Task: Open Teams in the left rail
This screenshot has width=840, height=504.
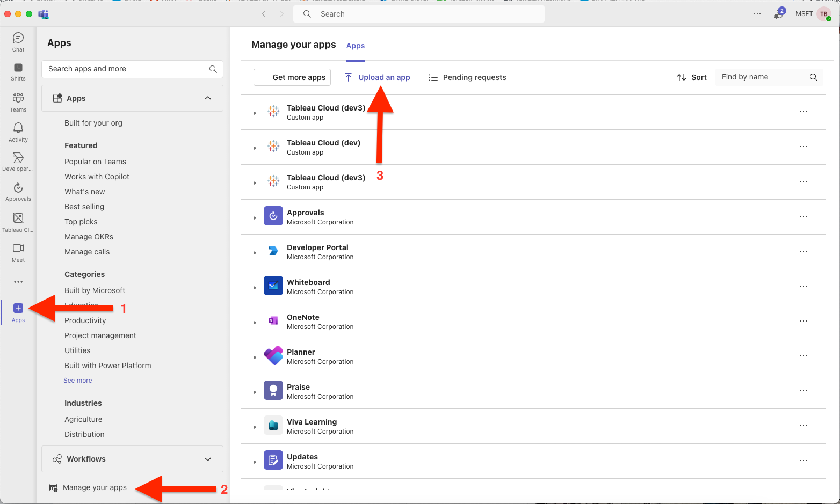Action: [x=18, y=102]
